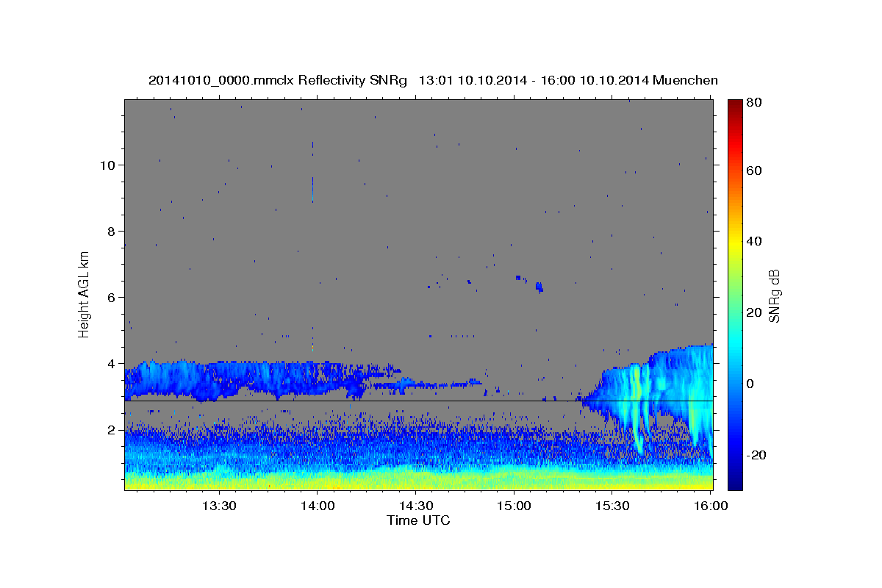Click the yellow near-ground layer below 14:00
Image resolution: width=882 pixels, height=588 pixels.
tap(318, 481)
